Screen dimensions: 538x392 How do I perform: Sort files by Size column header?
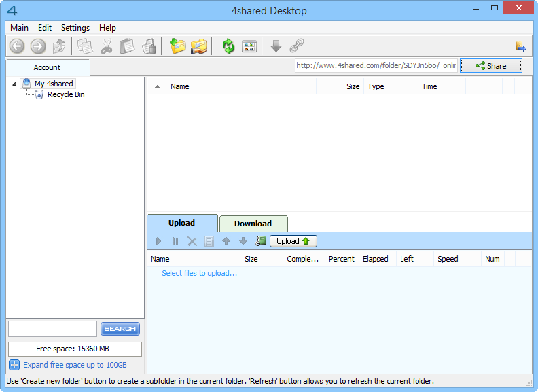click(x=340, y=86)
